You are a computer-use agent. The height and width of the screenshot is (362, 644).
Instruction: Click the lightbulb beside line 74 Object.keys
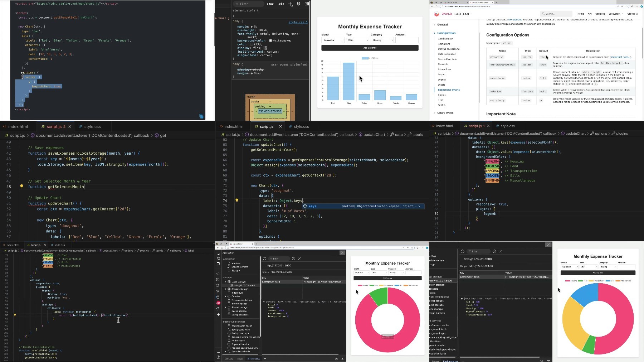pos(236,201)
